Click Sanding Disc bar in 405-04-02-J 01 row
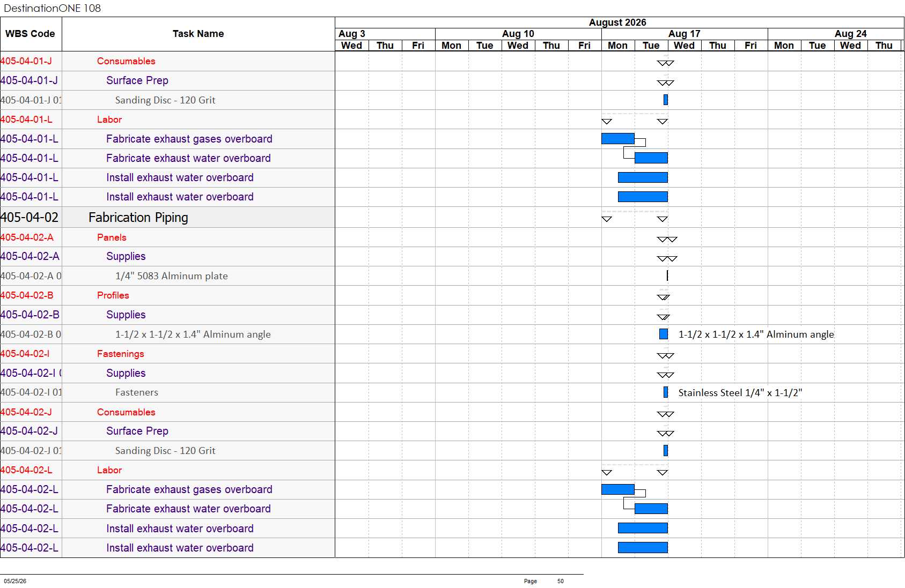Image resolution: width=905 pixels, height=588 pixels. (x=666, y=450)
